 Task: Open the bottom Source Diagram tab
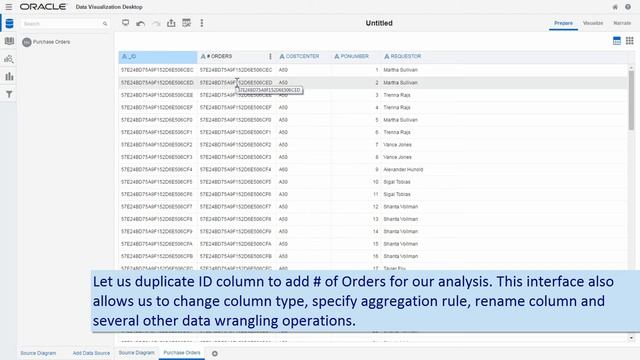point(136,353)
